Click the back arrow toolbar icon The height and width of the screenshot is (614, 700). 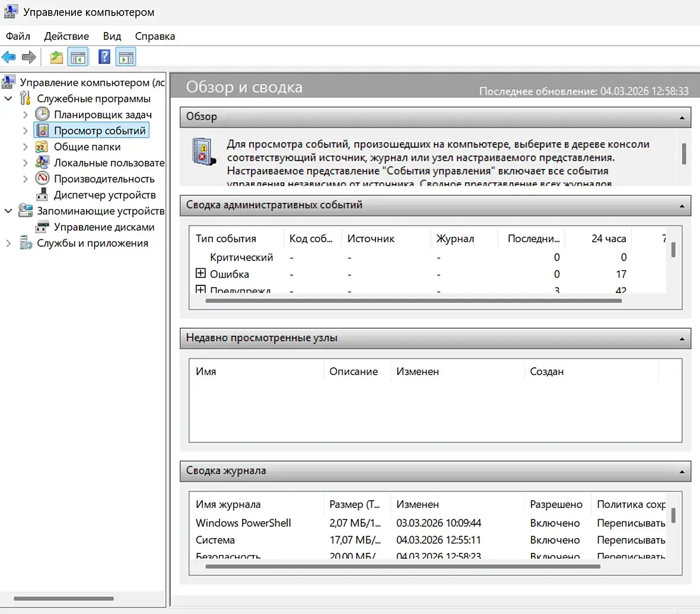(x=9, y=57)
